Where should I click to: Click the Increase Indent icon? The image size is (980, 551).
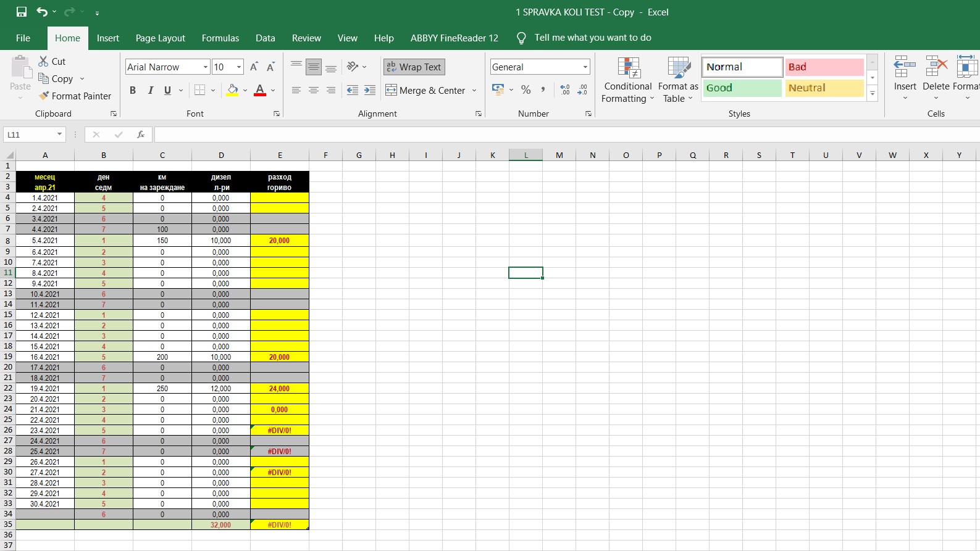[370, 90]
